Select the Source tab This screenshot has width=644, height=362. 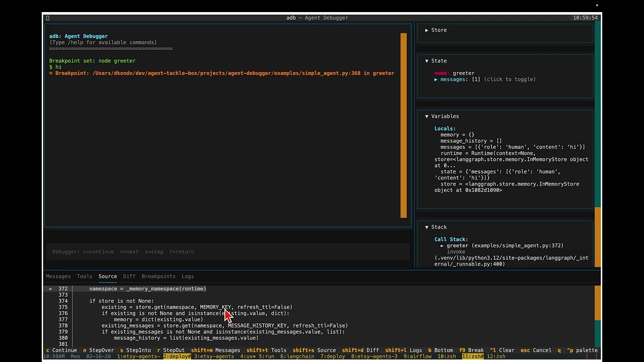[108, 277]
